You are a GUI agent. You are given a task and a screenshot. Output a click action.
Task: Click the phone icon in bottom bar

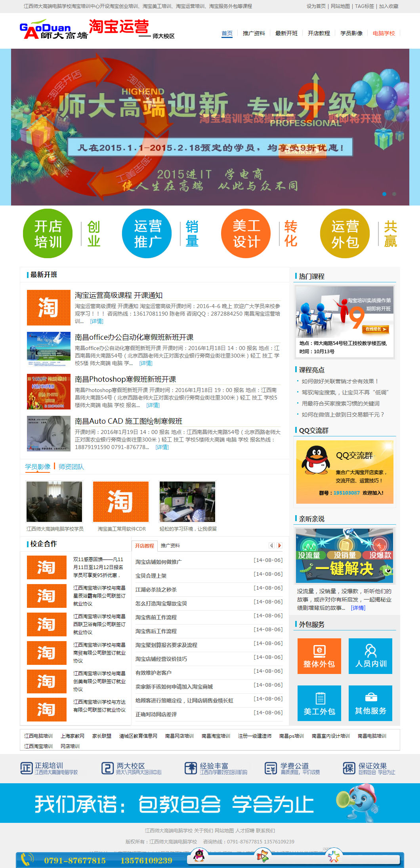point(27,860)
